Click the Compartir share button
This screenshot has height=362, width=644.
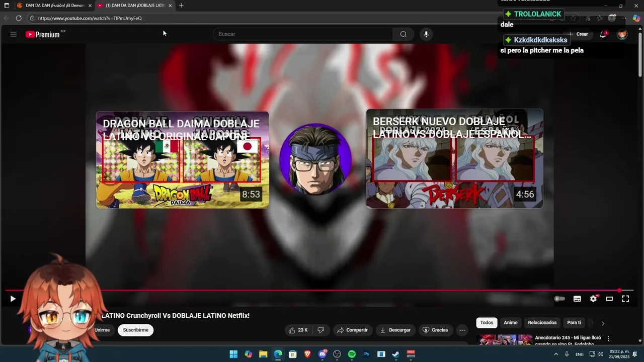(x=352, y=330)
